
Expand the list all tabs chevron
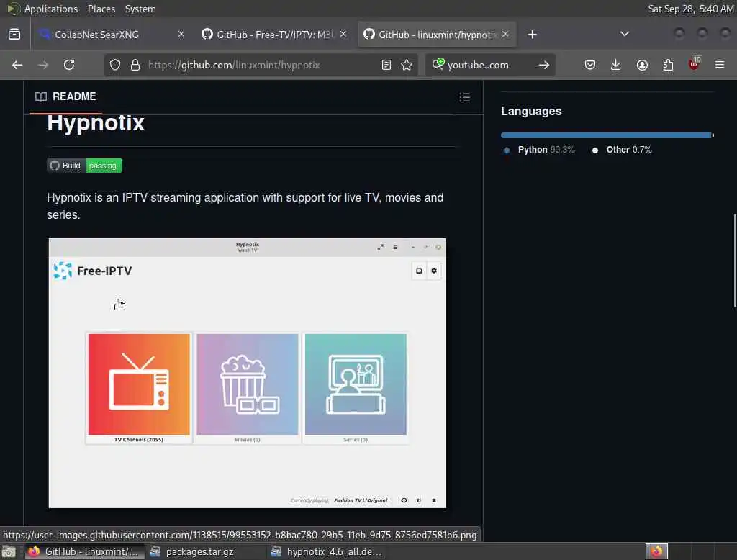625,34
